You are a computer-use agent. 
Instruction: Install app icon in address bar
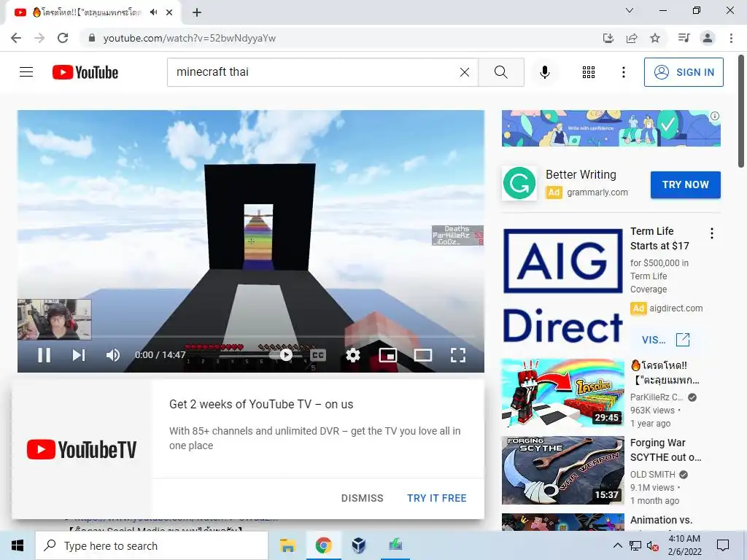pyautogui.click(x=608, y=38)
